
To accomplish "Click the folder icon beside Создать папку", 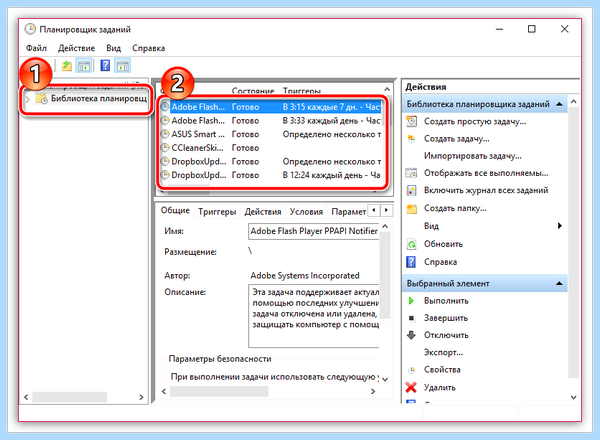I will coord(412,209).
